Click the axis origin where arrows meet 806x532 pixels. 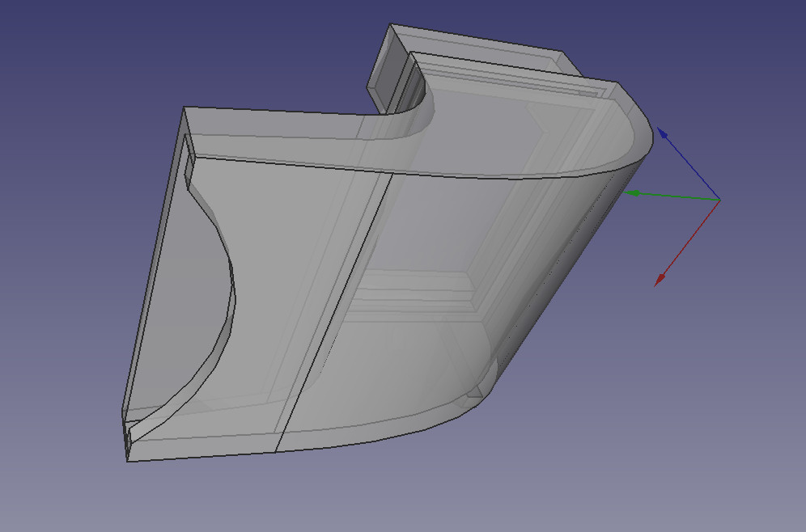coord(719,199)
